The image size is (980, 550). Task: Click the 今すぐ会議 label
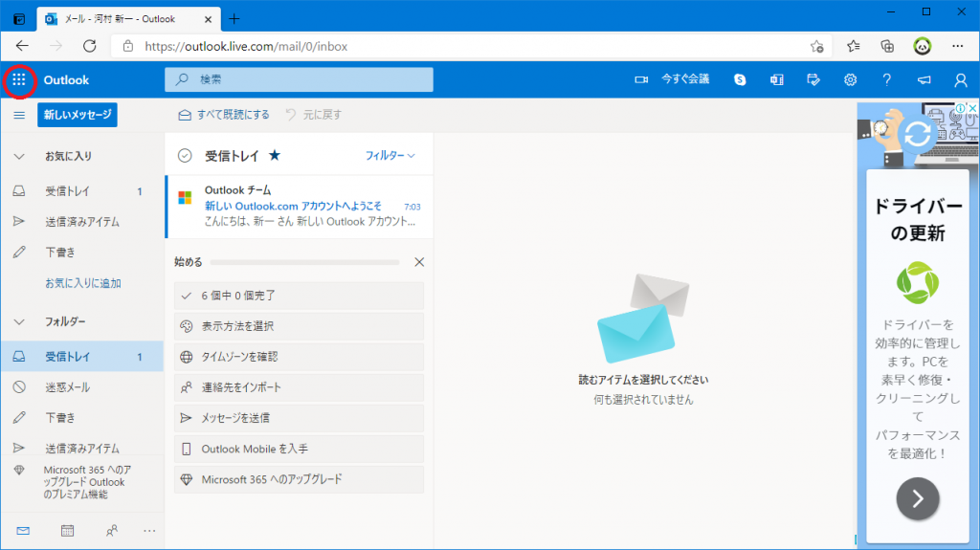pos(685,79)
